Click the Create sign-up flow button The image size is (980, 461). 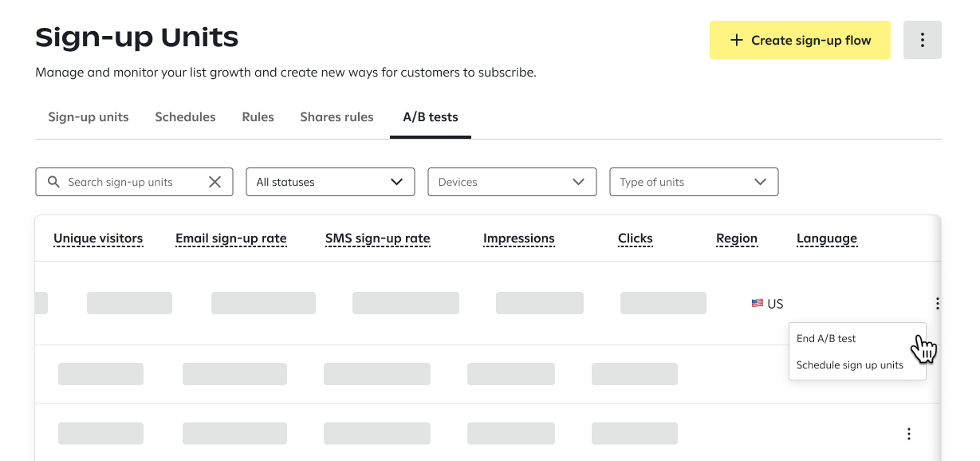coord(800,39)
